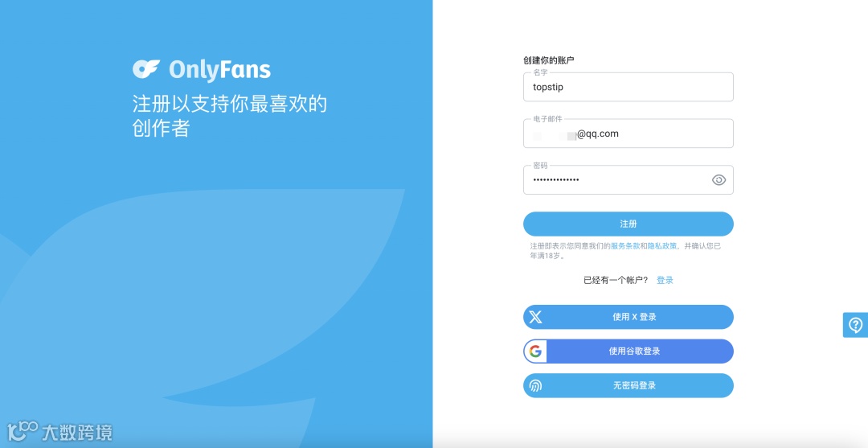
Task: Click the fingerprint passwordless icon
Action: (535, 385)
